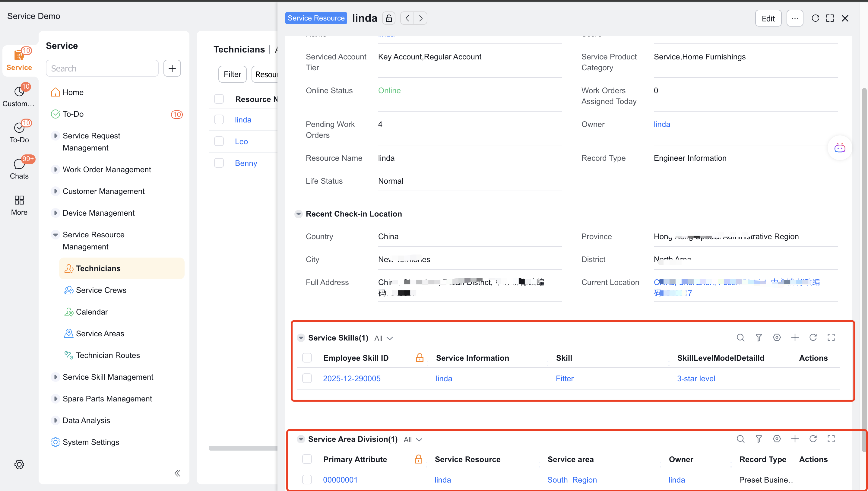Expand record detail to full screen
This screenshot has height=491, width=868.
pos(830,18)
